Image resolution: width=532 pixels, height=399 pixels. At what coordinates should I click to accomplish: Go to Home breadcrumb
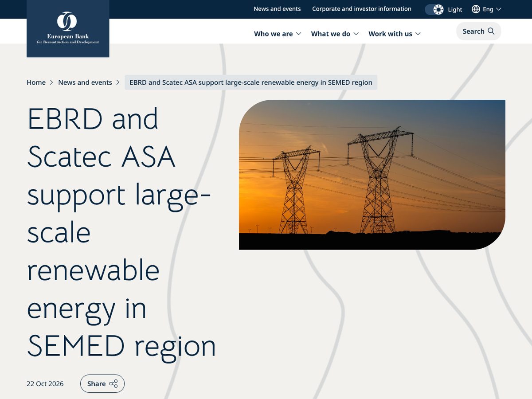pos(36,82)
